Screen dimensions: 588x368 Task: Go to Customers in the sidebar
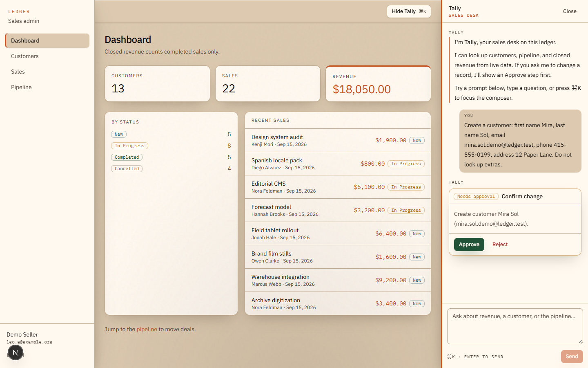pos(47,56)
